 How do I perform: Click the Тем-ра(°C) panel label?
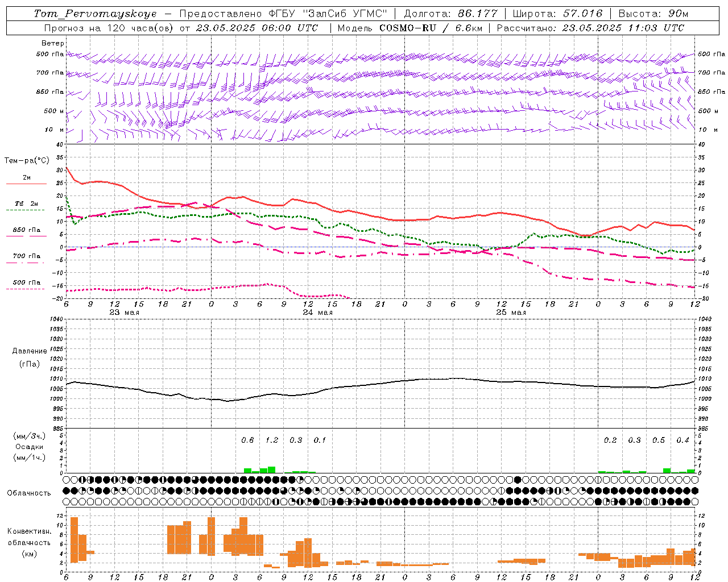(x=27, y=161)
